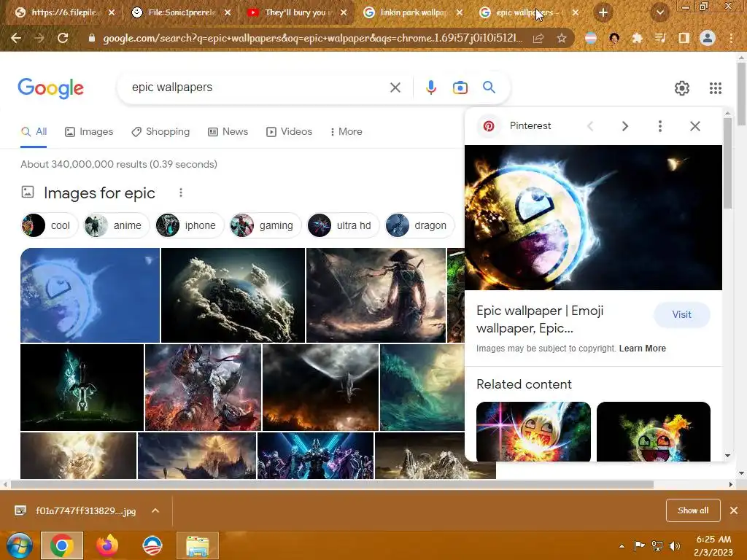Image resolution: width=747 pixels, height=560 pixels.
Task: Open preview panel three-dot options
Action: point(659,126)
